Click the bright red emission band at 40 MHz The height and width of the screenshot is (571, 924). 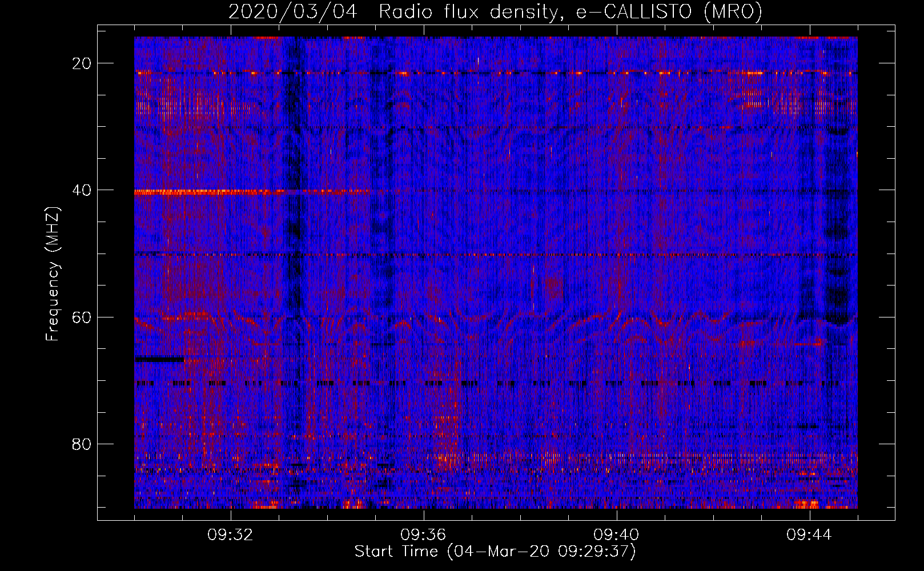point(251,192)
